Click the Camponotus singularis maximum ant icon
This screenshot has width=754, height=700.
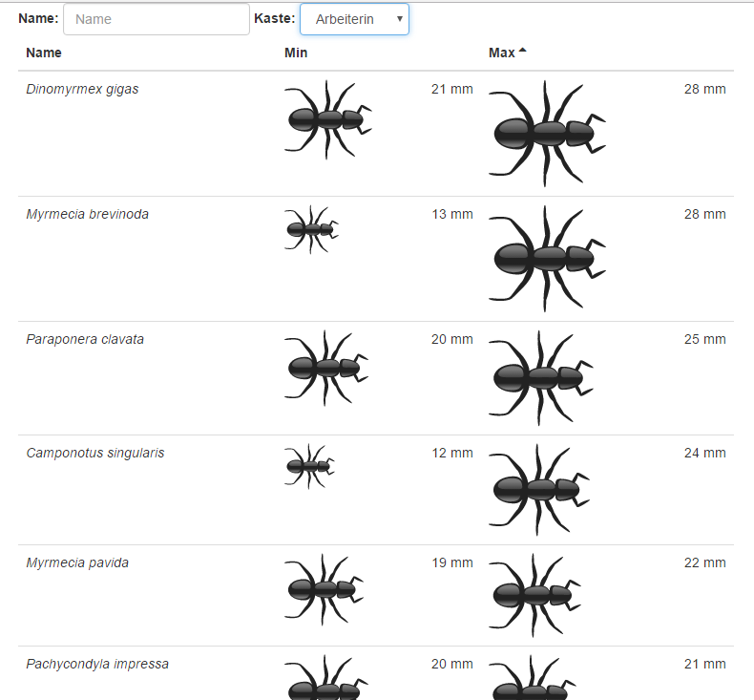(539, 490)
